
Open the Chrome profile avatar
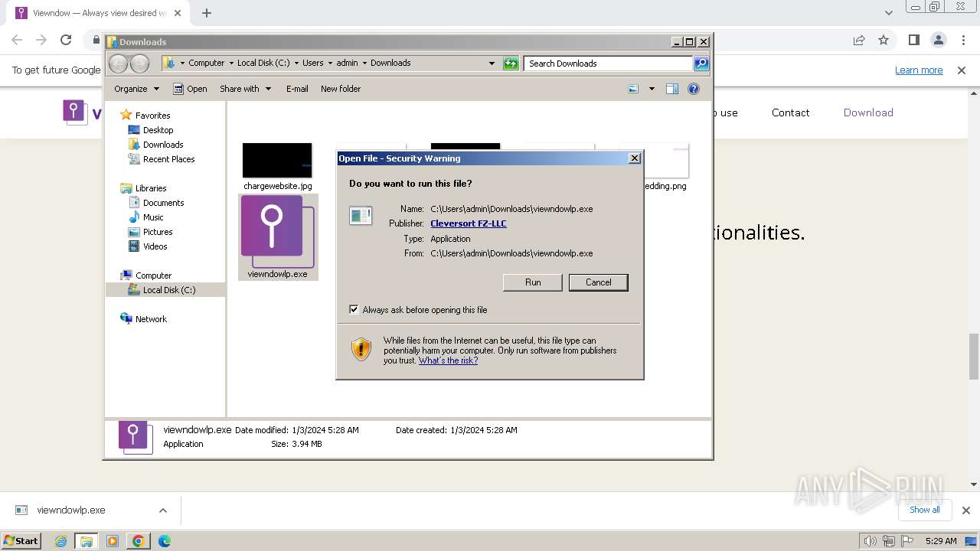[938, 40]
